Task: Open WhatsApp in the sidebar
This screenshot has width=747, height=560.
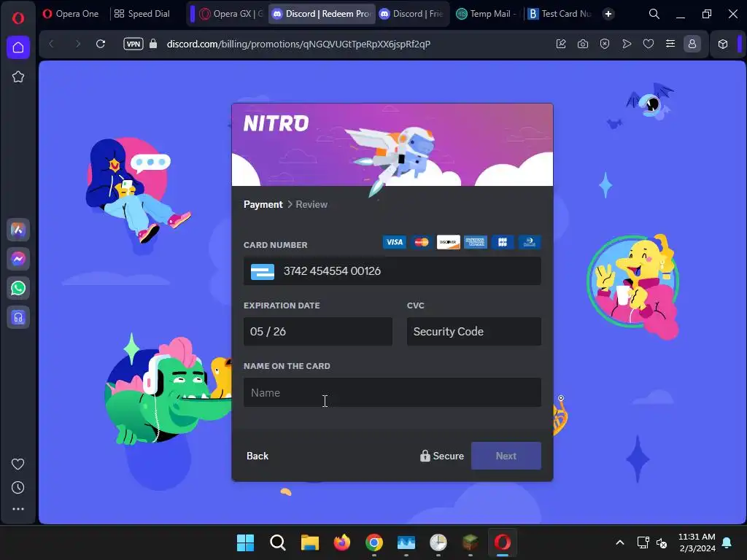Action: (x=18, y=288)
